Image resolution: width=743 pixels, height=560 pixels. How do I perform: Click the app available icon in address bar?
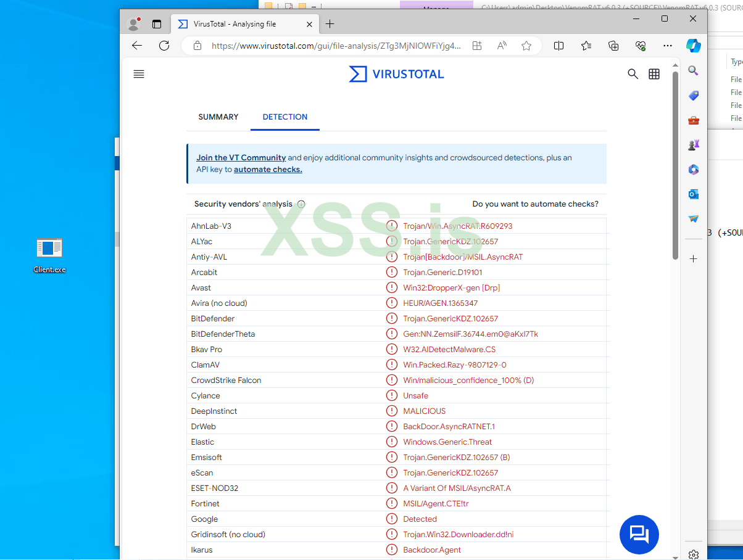[477, 46]
